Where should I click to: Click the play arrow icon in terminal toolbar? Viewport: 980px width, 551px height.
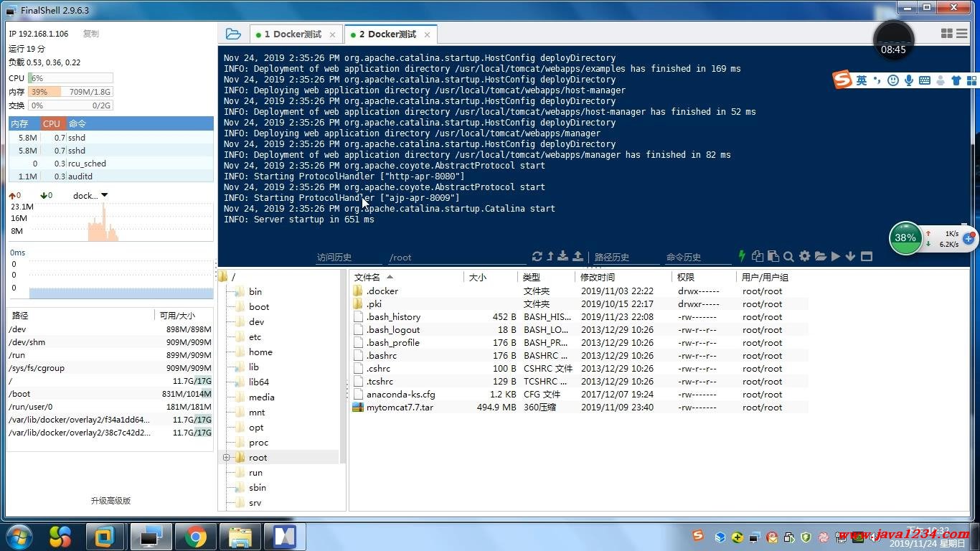click(835, 256)
